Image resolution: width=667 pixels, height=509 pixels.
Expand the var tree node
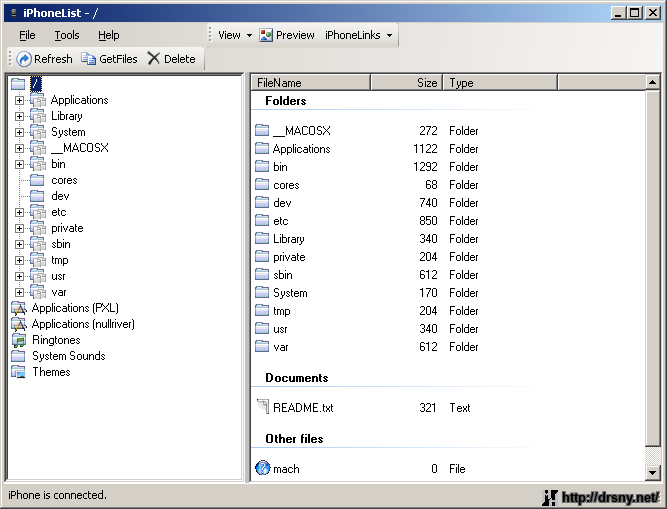point(19,292)
